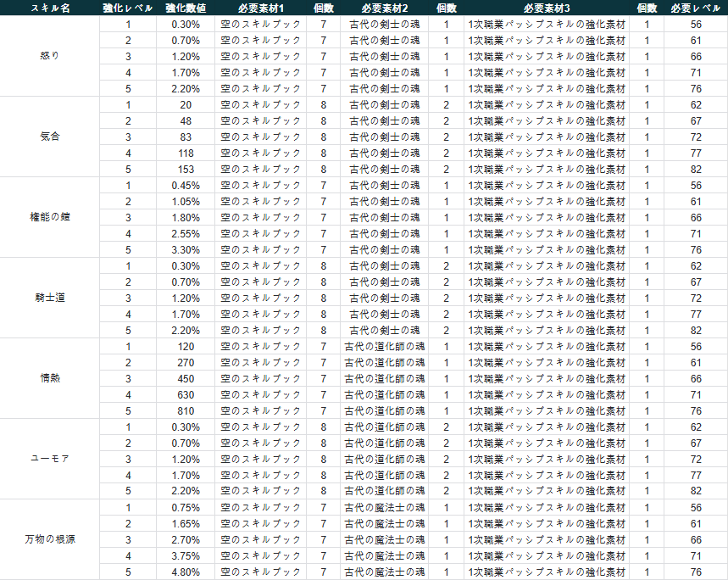Select the 万物の根源 skill cell
This screenshot has height=580, width=728.
point(49,539)
